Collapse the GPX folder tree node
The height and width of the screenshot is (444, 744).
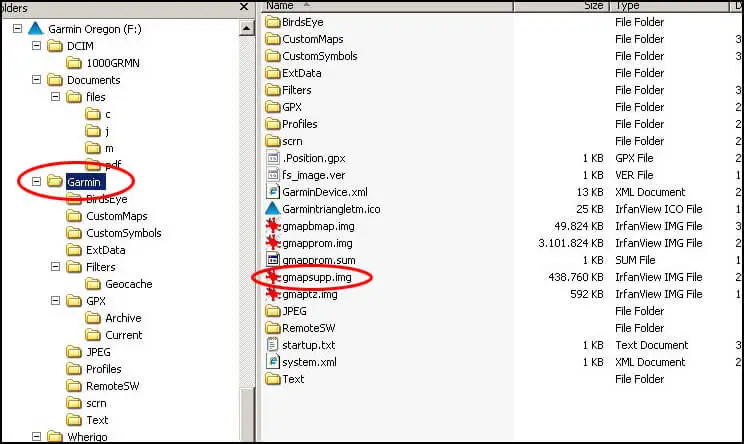56,300
